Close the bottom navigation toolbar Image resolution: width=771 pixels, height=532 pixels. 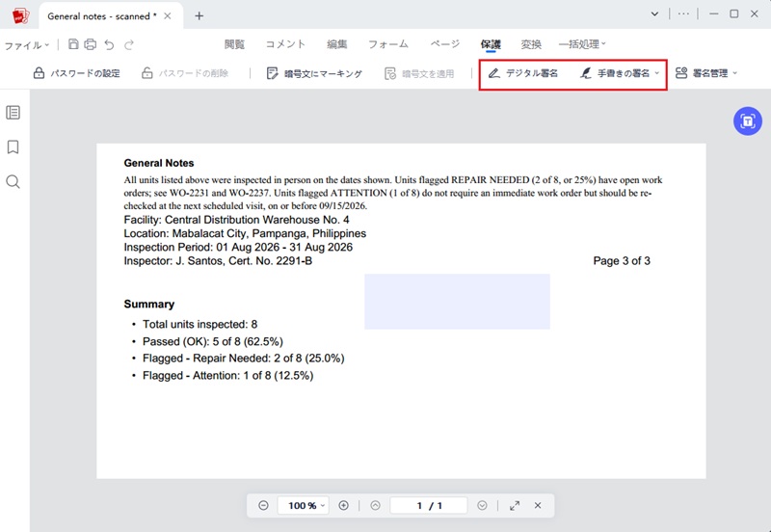click(x=538, y=505)
